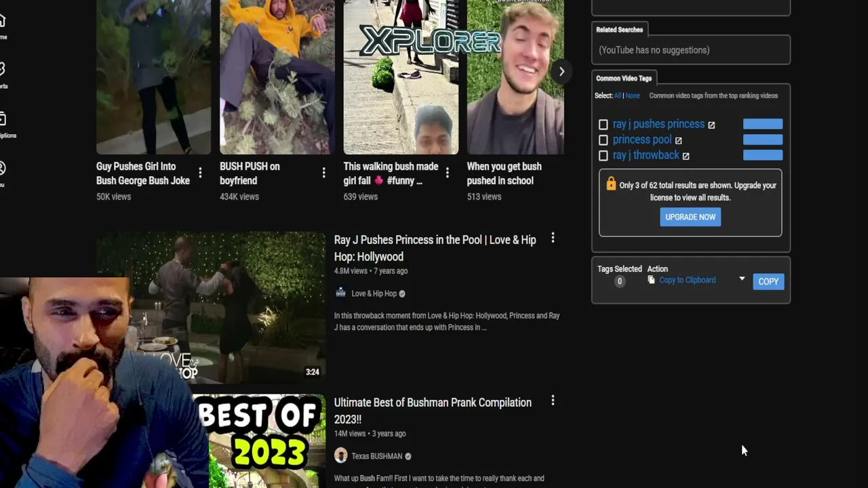Open options menu for "Guy Pushes Girl Into Bush" short
Screen dimensions: 868x488
tap(200, 173)
